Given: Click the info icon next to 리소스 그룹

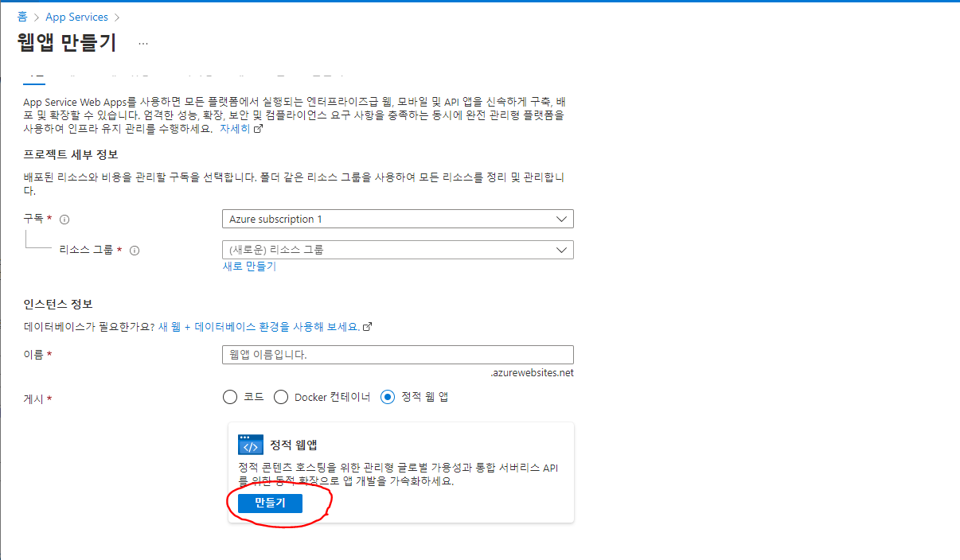Looking at the screenshot, I should pos(135,251).
